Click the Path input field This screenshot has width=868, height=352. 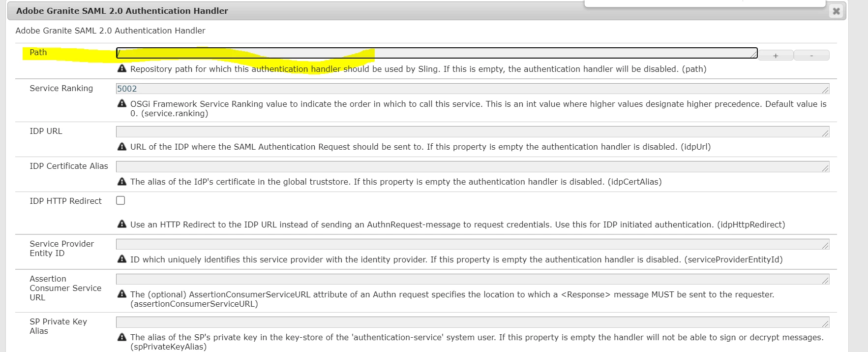pos(437,53)
